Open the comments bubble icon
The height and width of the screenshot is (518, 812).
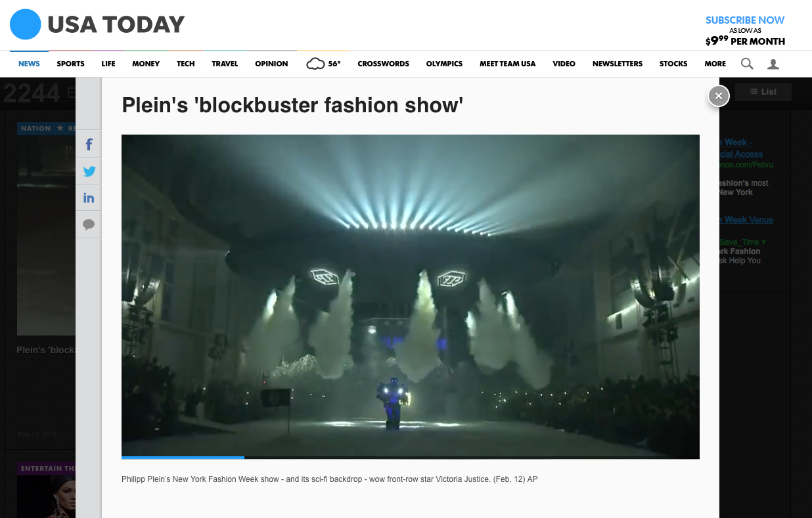(x=89, y=225)
